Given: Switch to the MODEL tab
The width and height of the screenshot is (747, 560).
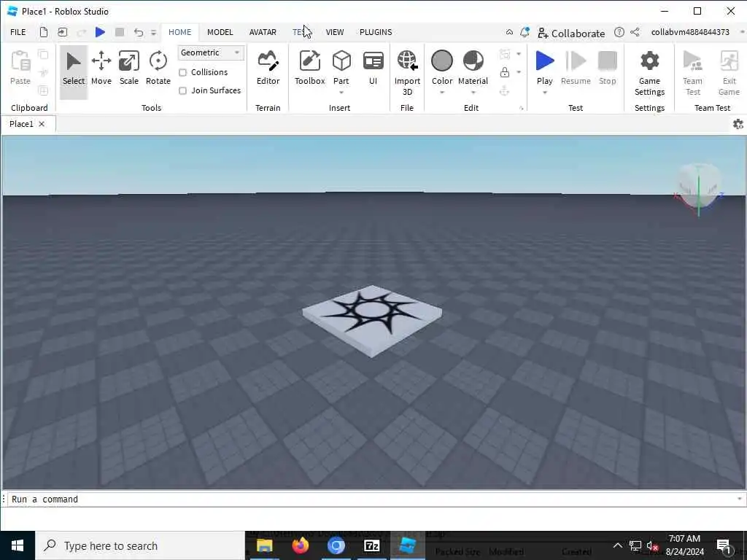Looking at the screenshot, I should coord(220,32).
